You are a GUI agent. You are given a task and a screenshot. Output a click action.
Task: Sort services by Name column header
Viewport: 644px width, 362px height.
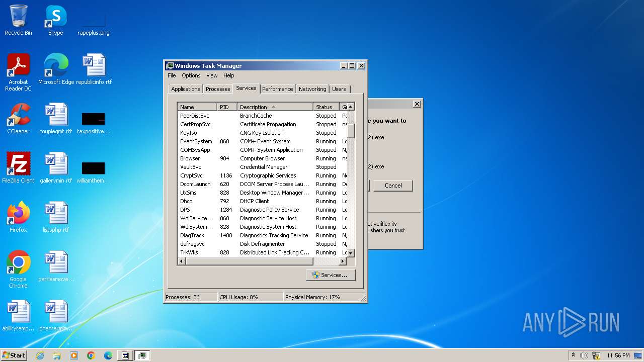pyautogui.click(x=197, y=107)
